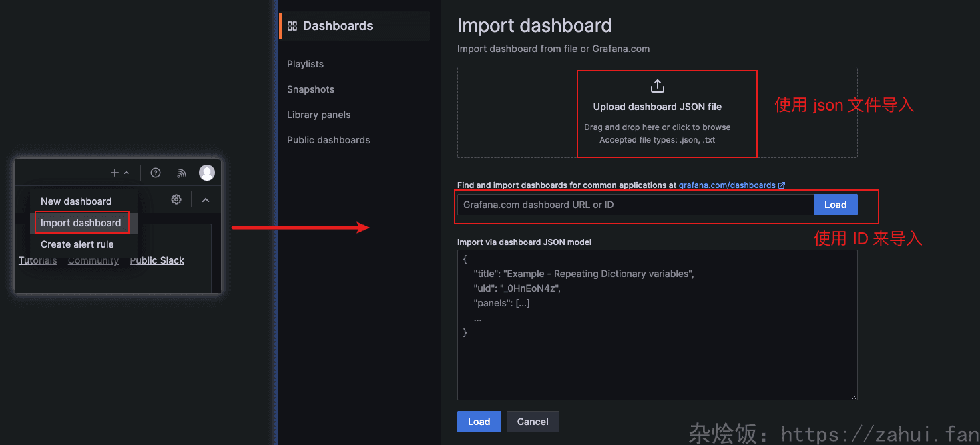Select Create alert rule option
This screenshot has width=980, height=445.
(x=77, y=244)
